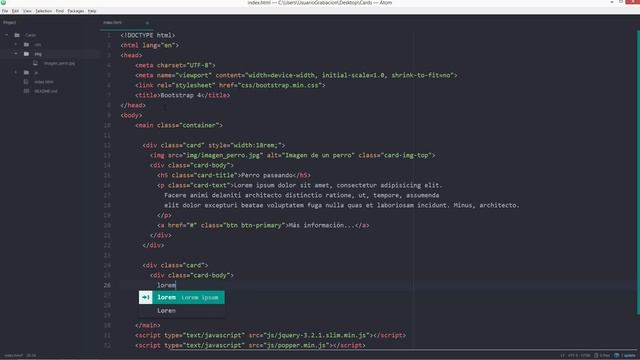Screen dimensions: 640x360
Task: Click the 'Bootstrap 4' title text
Action: pos(181,95)
